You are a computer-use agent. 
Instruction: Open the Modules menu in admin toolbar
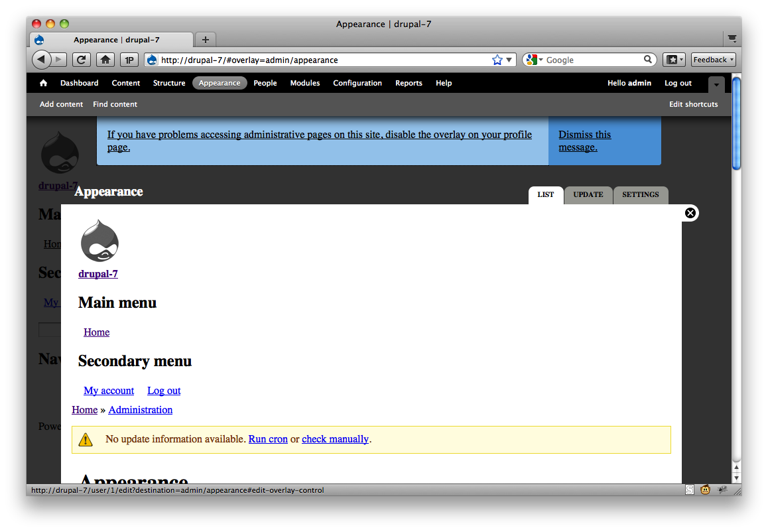pos(304,83)
